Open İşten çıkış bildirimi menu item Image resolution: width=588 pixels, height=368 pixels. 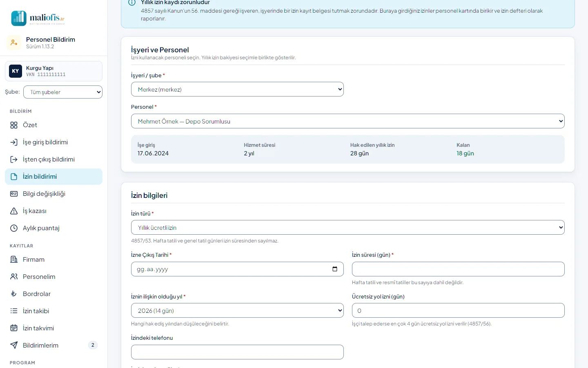[53, 159]
